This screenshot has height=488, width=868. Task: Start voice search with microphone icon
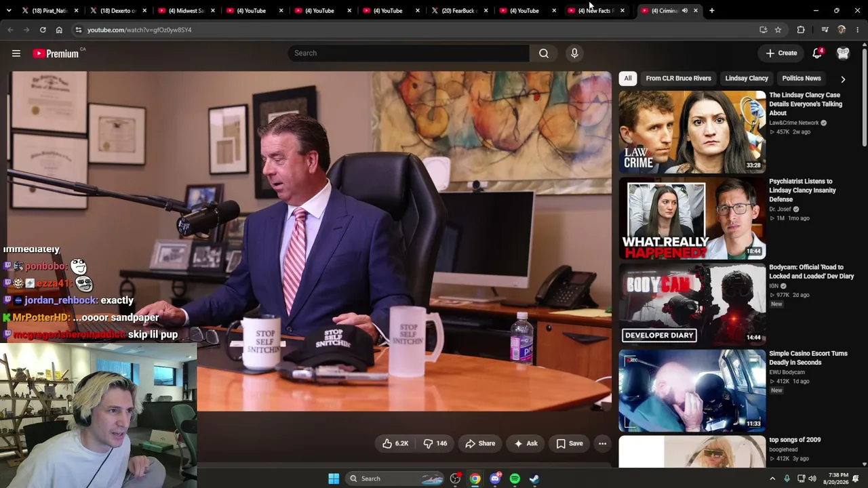pyautogui.click(x=574, y=53)
